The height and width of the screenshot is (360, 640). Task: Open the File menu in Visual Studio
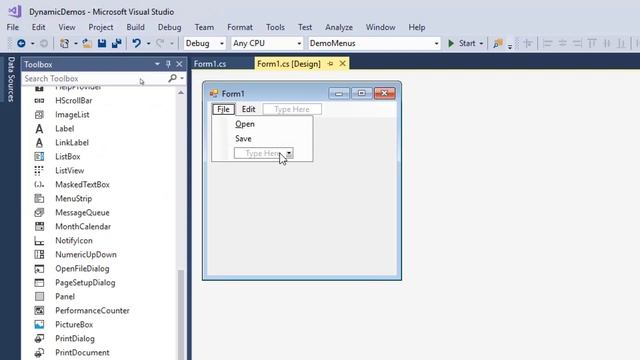[13, 27]
